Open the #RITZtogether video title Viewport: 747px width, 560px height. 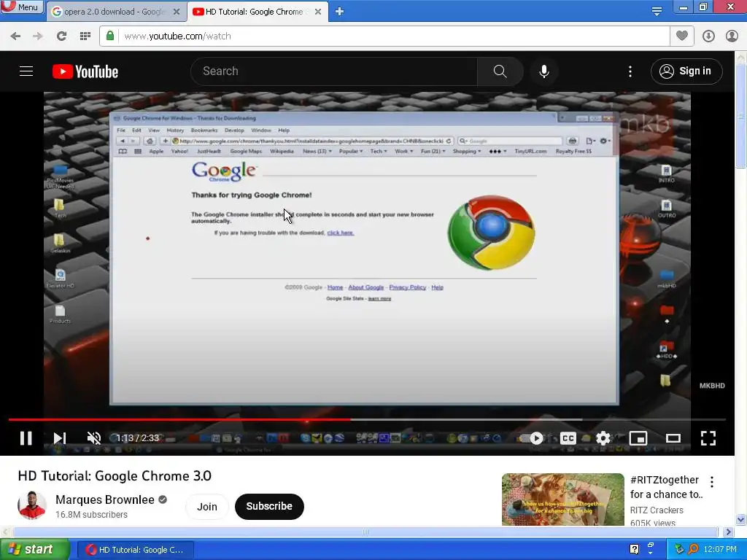tap(666, 486)
